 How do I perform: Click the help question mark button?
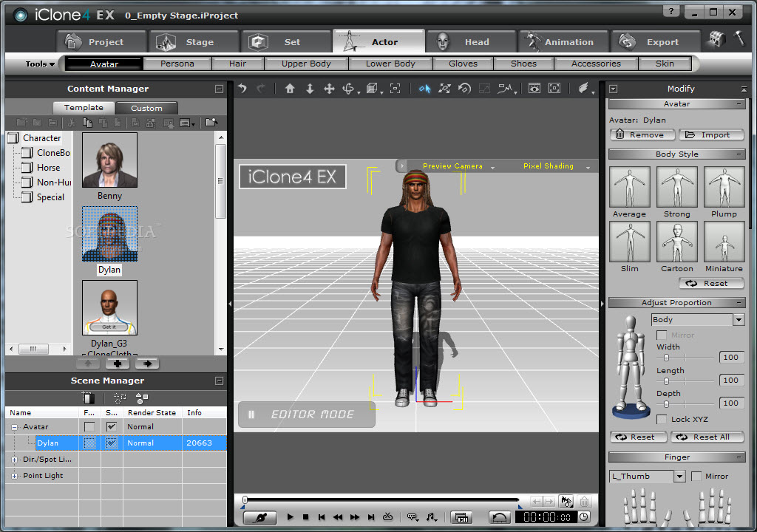[671, 12]
